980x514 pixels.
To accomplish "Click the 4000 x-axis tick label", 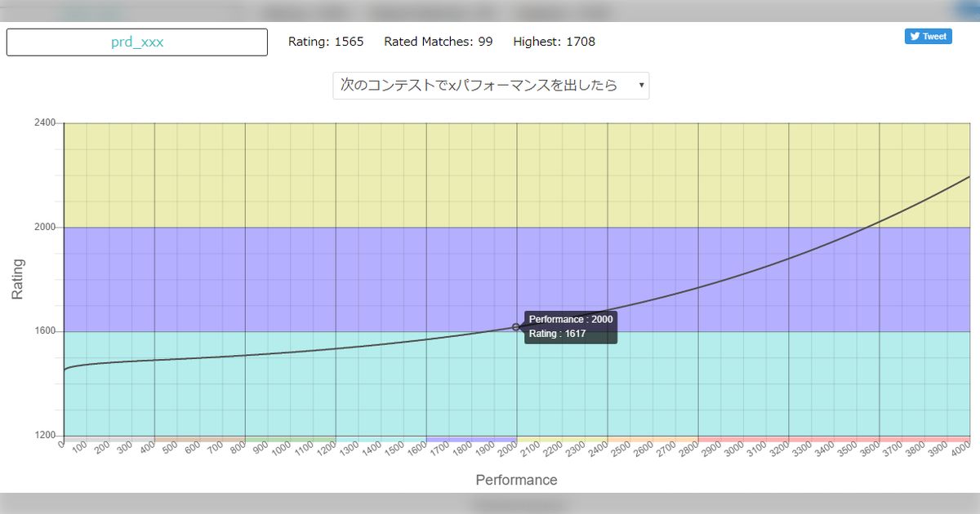I will click(x=960, y=450).
